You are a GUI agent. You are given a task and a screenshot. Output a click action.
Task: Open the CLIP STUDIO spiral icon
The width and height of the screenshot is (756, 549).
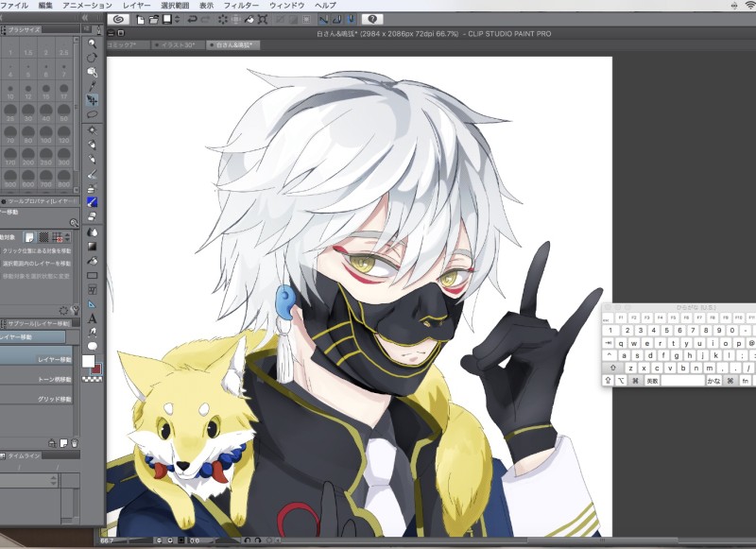point(118,19)
